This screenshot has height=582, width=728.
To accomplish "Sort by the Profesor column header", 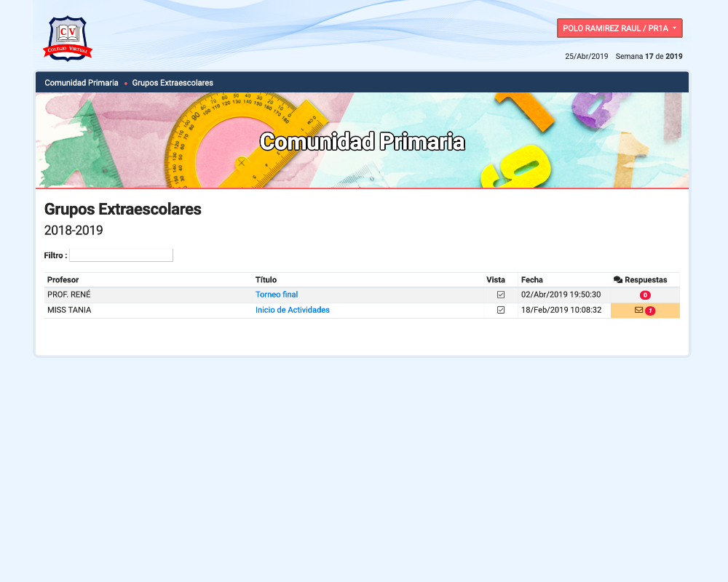I will (x=63, y=279).
